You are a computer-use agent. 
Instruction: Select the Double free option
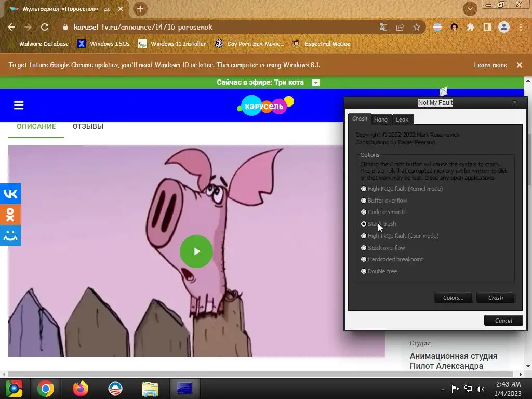point(379,271)
